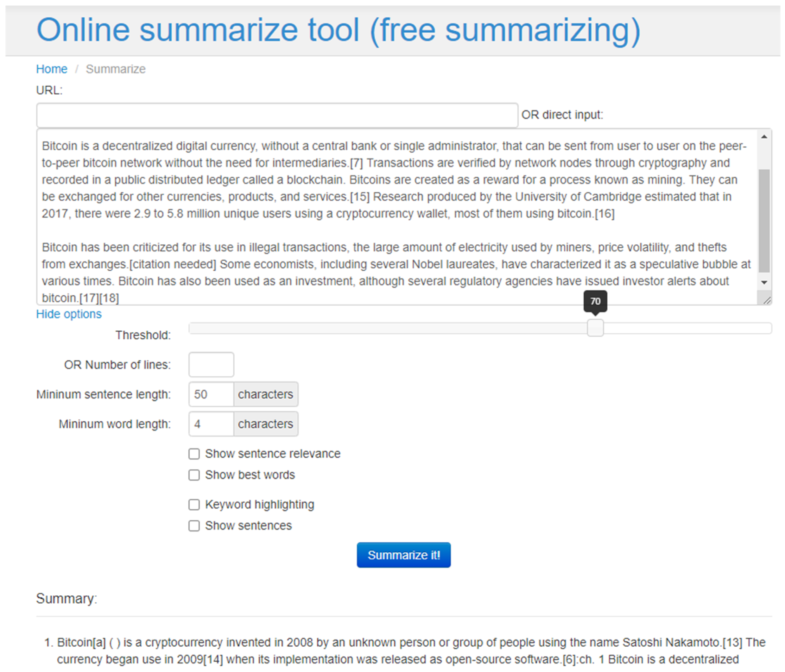
Task: Click the Online summarize tool page title
Action: pos(338,30)
